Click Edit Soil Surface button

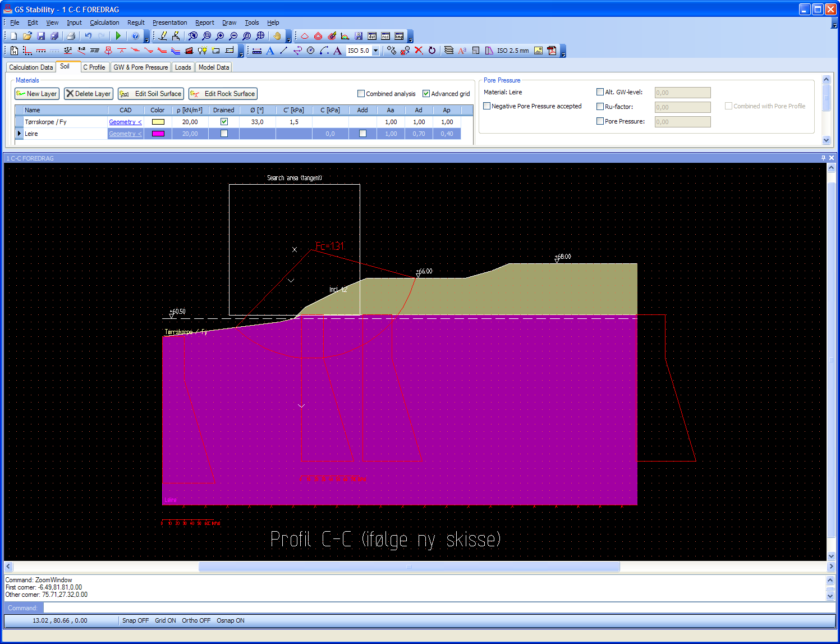click(x=151, y=94)
